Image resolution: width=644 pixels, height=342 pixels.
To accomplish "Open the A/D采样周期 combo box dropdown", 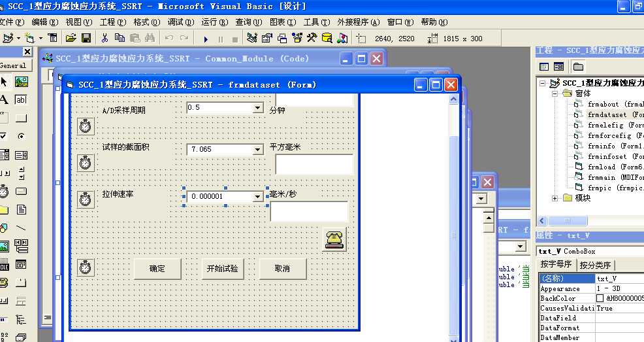I will pos(257,108).
